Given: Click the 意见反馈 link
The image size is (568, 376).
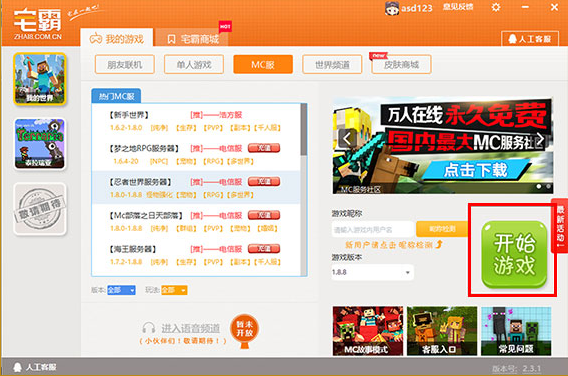Looking at the screenshot, I should [458, 7].
